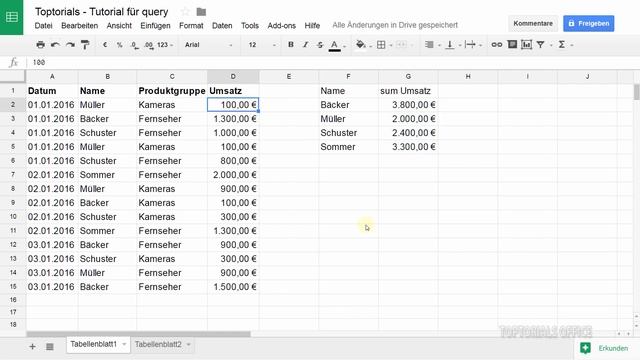Add a new sheet with plus
This screenshot has height=360, width=640.
click(32, 347)
